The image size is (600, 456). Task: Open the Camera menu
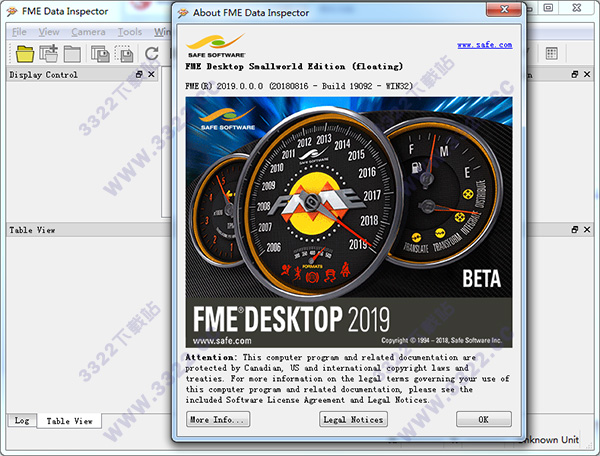(x=88, y=32)
